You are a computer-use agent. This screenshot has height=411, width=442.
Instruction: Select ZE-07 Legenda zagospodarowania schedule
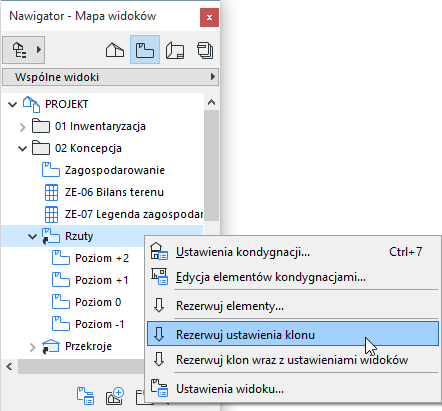[134, 214]
